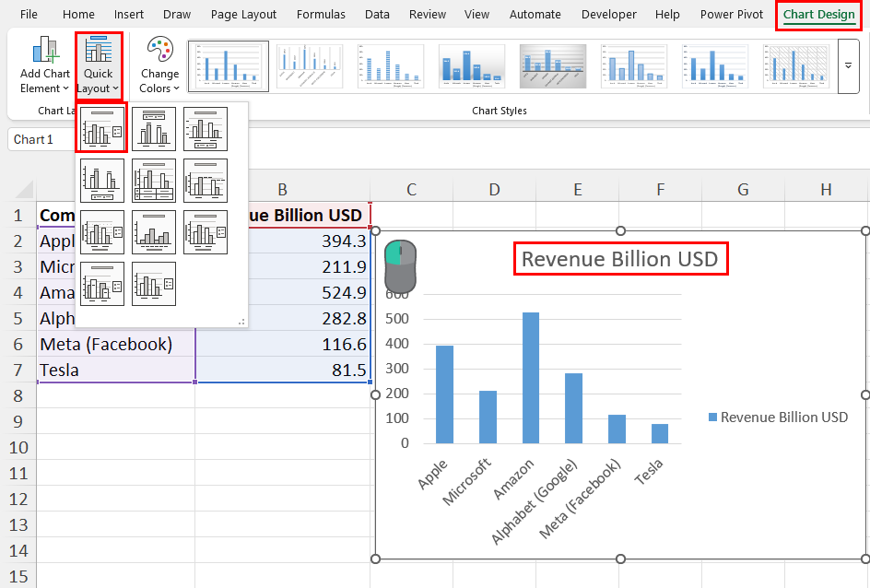Apply the seventh chart style thumbnail
Viewport: 870px width, 588px height.
(x=714, y=66)
